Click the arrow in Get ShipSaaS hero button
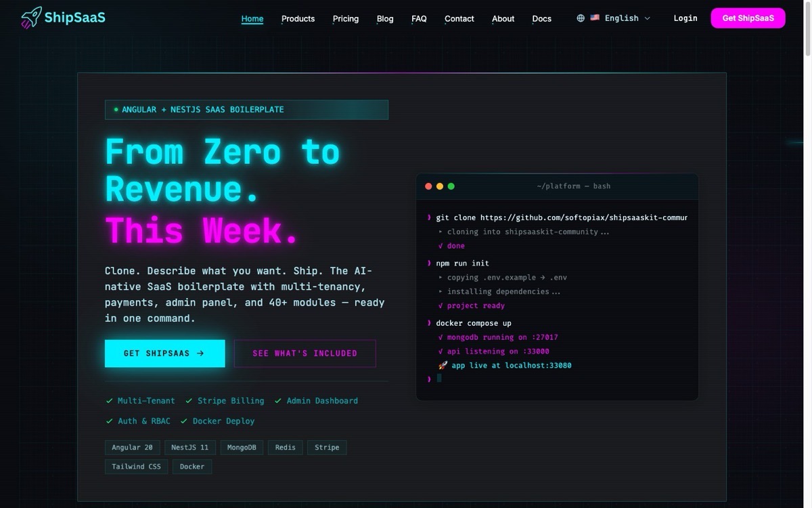The image size is (812, 508). (x=200, y=354)
